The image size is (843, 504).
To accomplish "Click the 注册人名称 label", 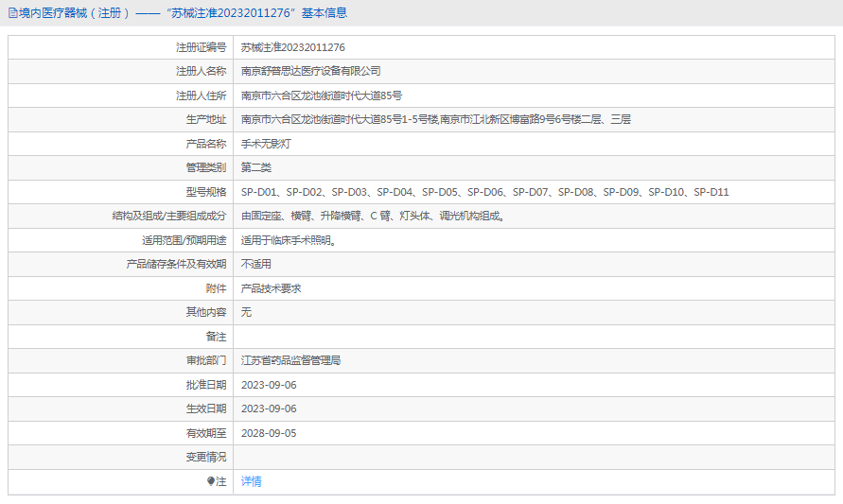I will [x=202, y=71].
